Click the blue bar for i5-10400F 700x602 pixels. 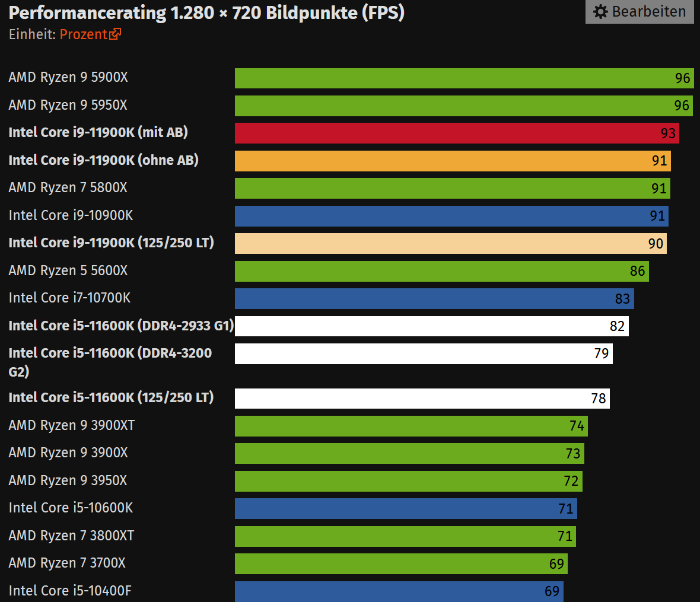coord(399,591)
